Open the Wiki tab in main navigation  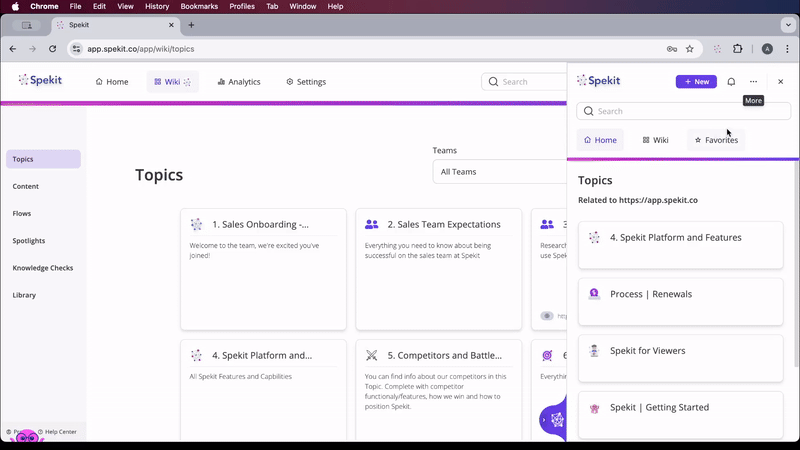172,82
